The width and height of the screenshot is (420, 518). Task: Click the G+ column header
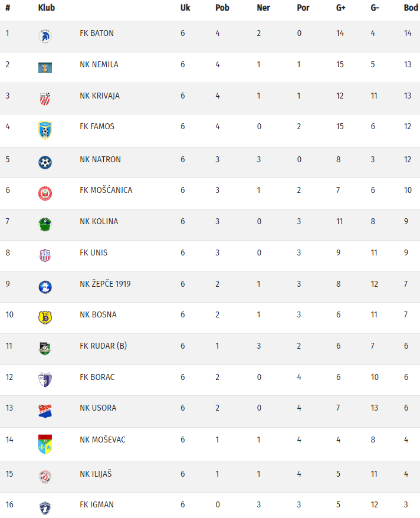(340, 8)
